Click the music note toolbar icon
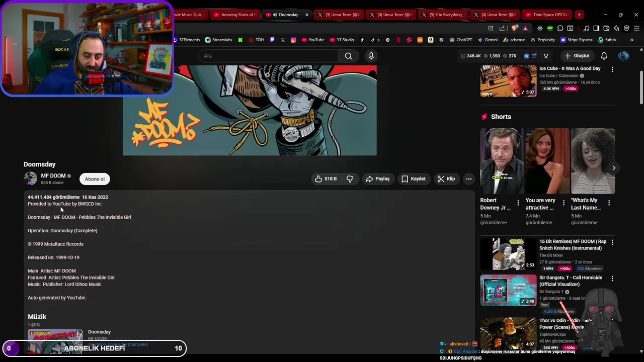The width and height of the screenshot is (644, 362). (586, 28)
